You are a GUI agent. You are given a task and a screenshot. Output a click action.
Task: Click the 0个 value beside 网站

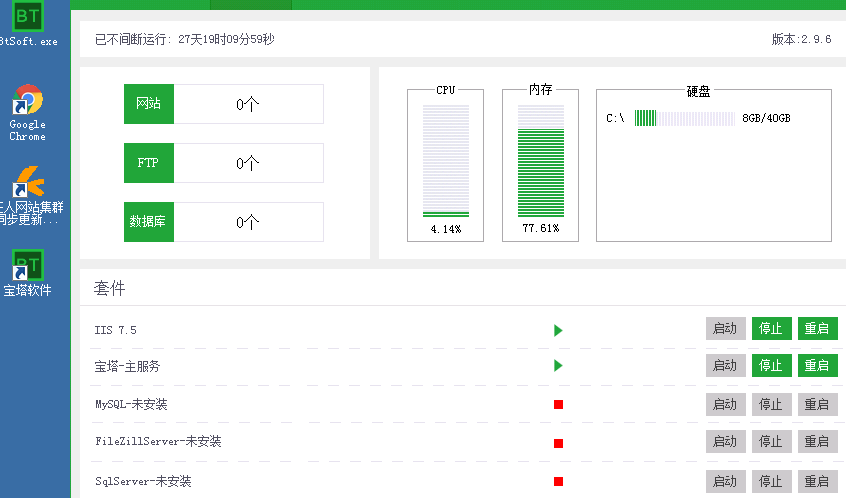pyautogui.click(x=248, y=104)
